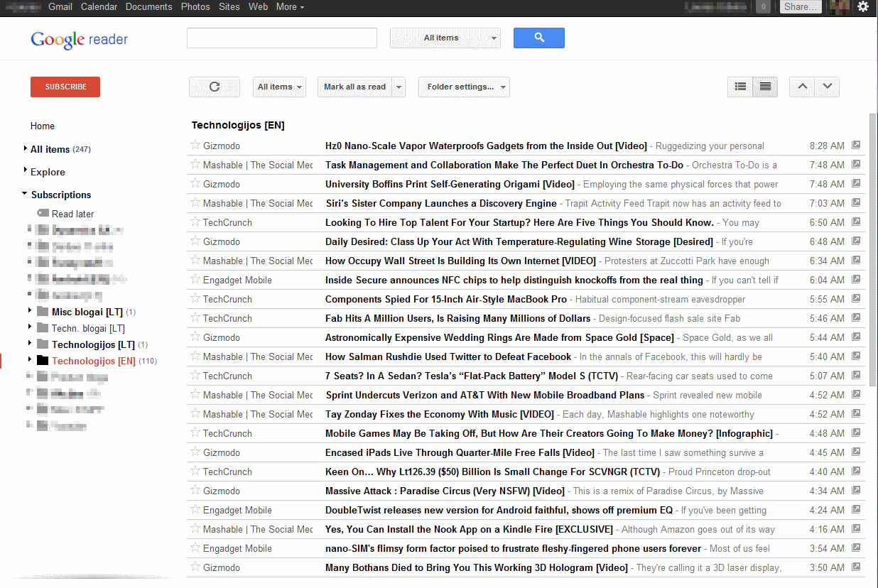Open Inside Secure announces NFC chips article
Viewport: 878px width, 588px height.
click(x=514, y=280)
